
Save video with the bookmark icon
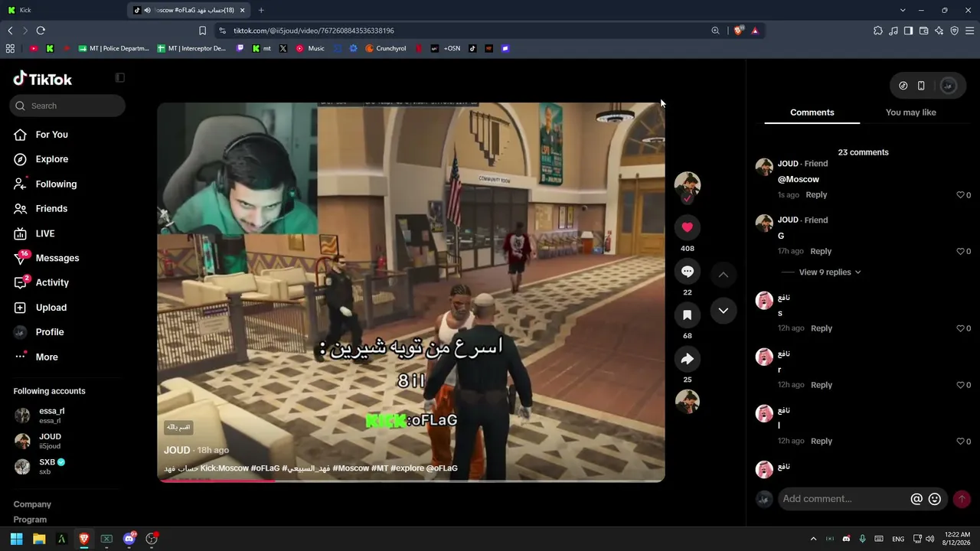688,315
